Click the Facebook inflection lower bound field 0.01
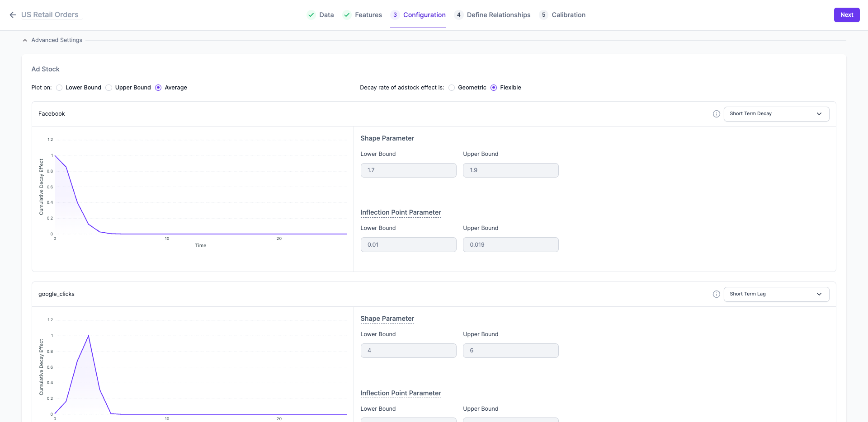Image resolution: width=868 pixels, height=422 pixels. point(409,245)
